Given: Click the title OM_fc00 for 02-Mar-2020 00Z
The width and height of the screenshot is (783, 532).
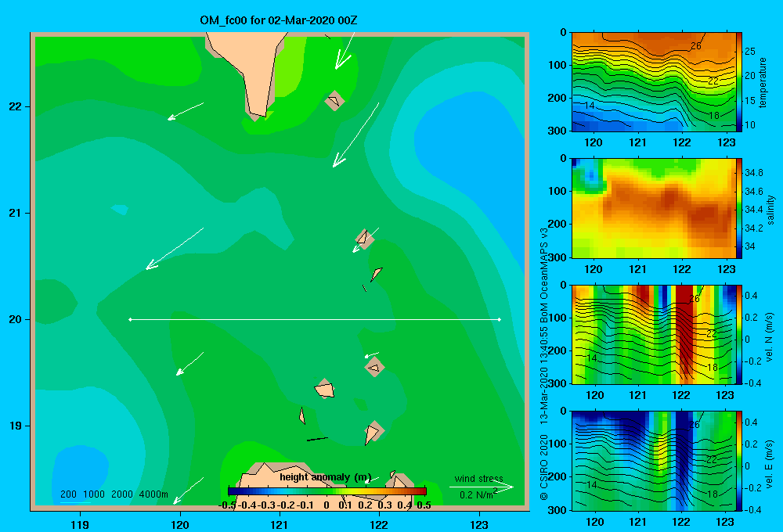Looking at the screenshot, I should pos(278,20).
